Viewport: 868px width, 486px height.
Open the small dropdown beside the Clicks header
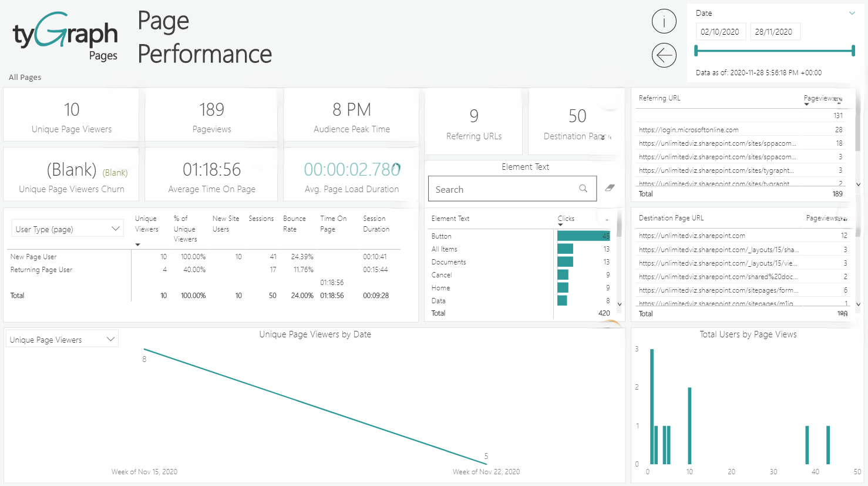[x=607, y=219]
